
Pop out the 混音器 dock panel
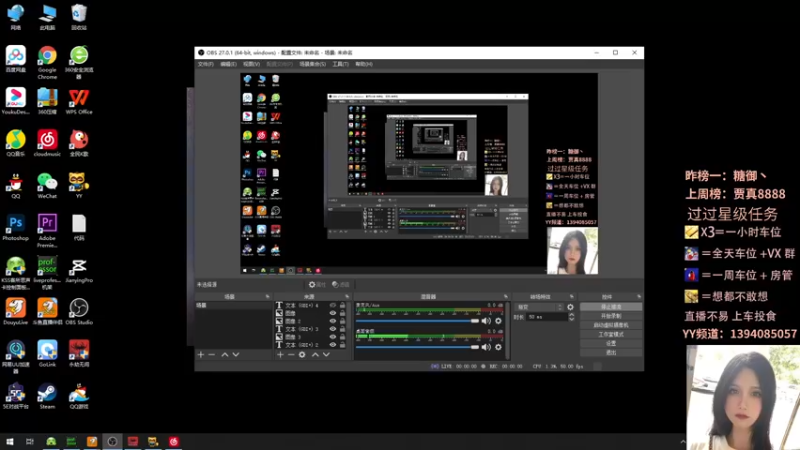click(x=506, y=296)
